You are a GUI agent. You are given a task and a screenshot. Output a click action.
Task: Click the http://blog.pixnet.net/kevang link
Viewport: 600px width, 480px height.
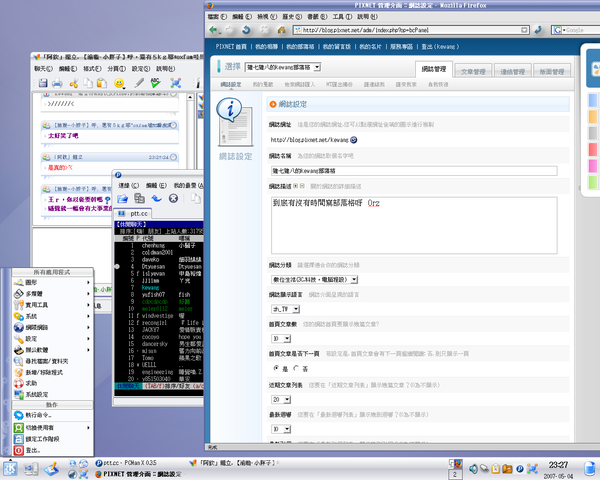(x=310, y=140)
